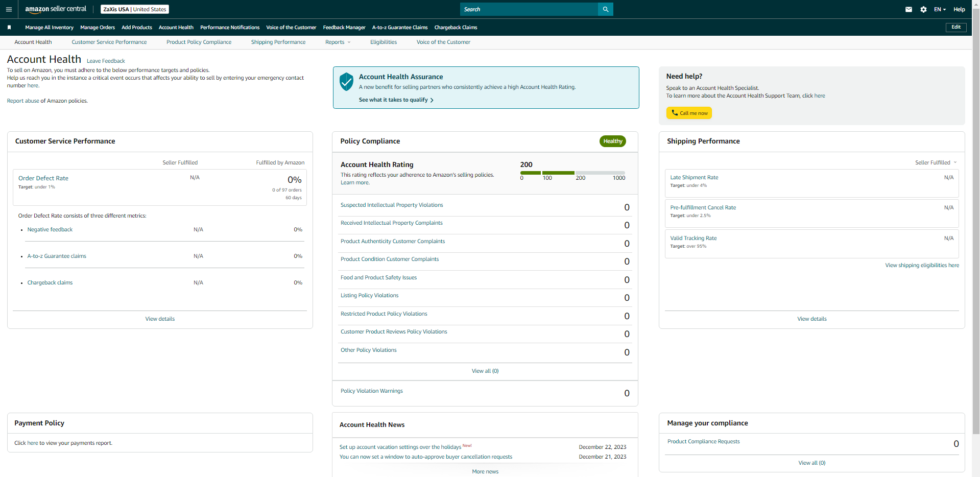Click the bookmark icon in favorites bar
Viewport: 980px width, 477px height.
[9, 28]
